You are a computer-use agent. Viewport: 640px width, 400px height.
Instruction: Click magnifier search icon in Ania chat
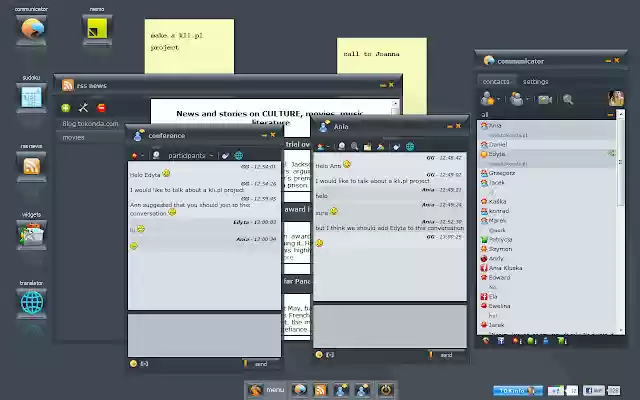354,147
